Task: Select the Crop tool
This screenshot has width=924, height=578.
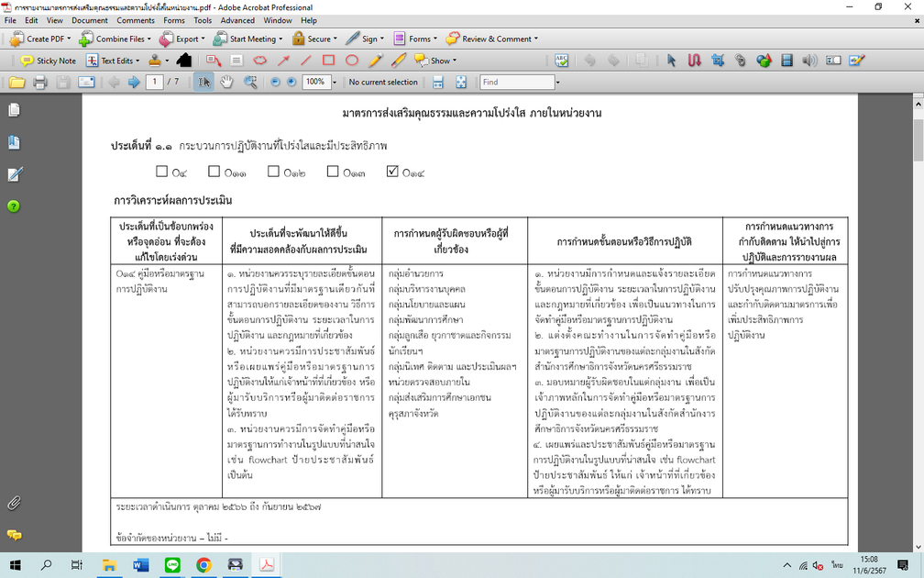Action: pyautogui.click(x=717, y=61)
